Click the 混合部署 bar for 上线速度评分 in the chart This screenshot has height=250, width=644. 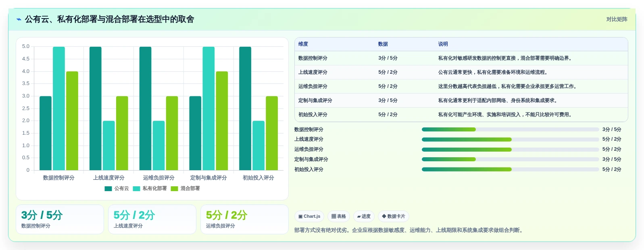click(x=122, y=133)
